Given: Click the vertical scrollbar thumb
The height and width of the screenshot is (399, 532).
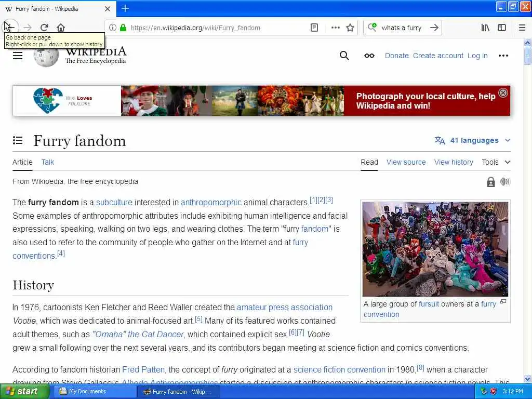Looking at the screenshot, I should coord(527,56).
